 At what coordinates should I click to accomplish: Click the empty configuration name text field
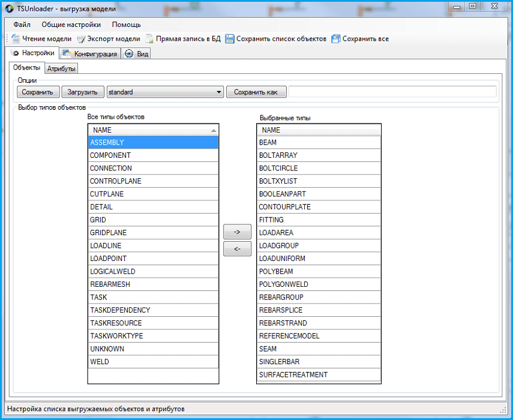(392, 92)
